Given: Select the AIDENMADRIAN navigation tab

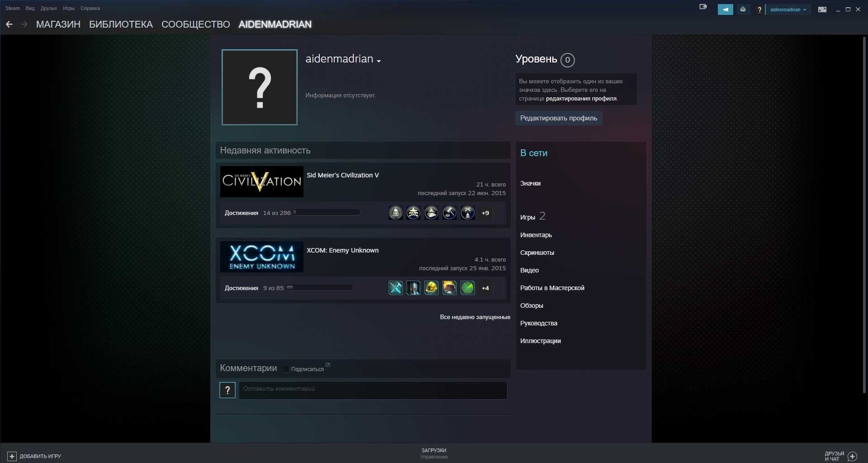Looking at the screenshot, I should pos(275,24).
